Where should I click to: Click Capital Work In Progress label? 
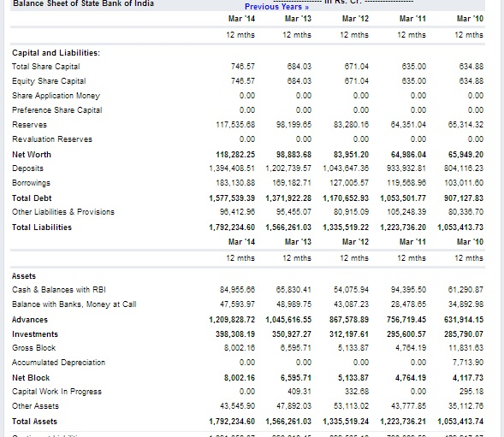click(56, 392)
